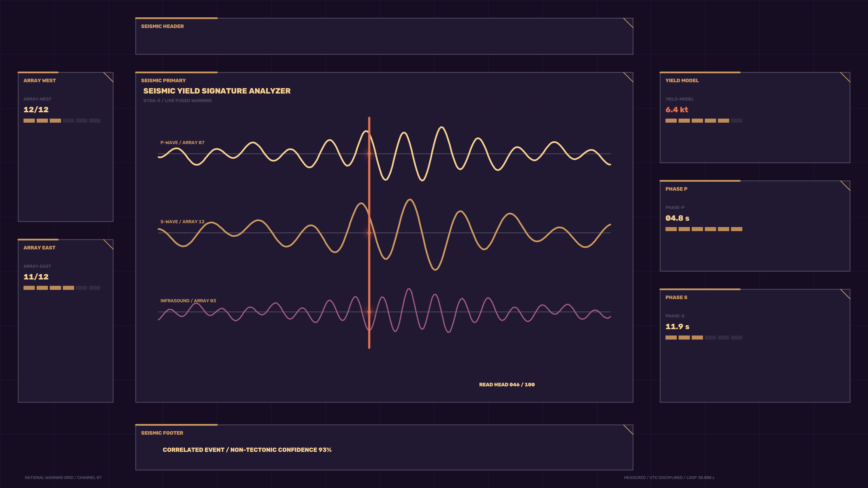Image resolution: width=868 pixels, height=488 pixels.
Task: Click the orange read head playback line
Action: (x=369, y=233)
